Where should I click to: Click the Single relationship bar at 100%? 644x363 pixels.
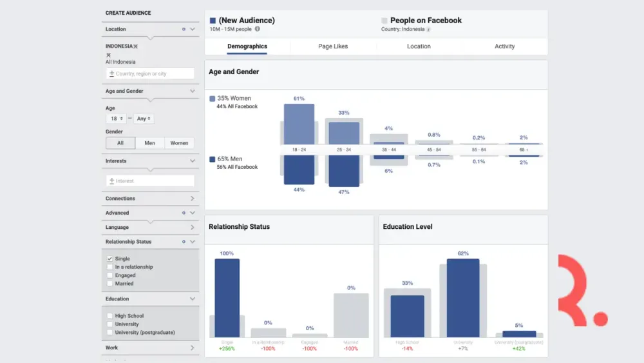[x=227, y=298]
